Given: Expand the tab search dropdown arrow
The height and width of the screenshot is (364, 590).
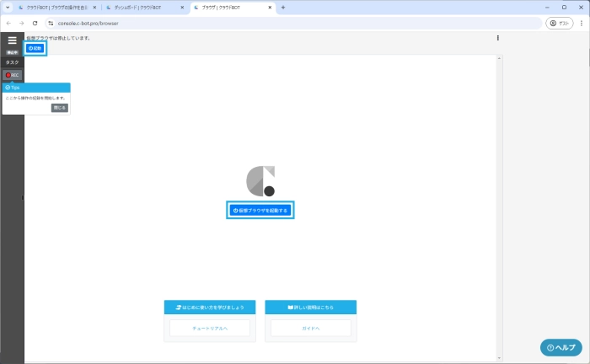Looking at the screenshot, I should [8, 8].
